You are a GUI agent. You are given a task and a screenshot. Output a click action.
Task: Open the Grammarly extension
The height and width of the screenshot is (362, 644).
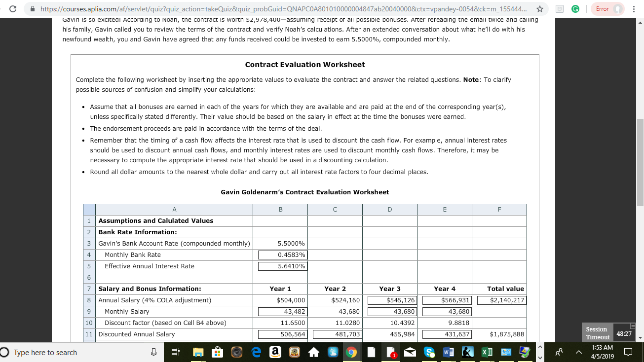575,8
